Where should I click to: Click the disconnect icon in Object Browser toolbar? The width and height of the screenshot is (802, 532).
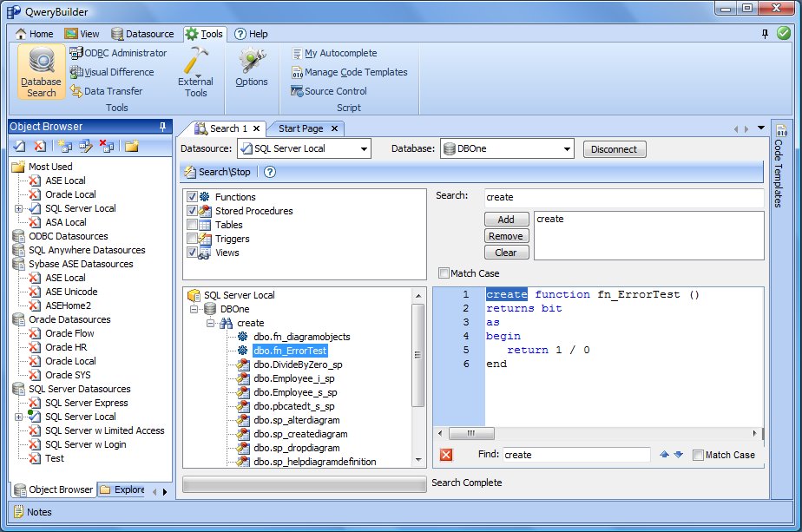tap(39, 147)
